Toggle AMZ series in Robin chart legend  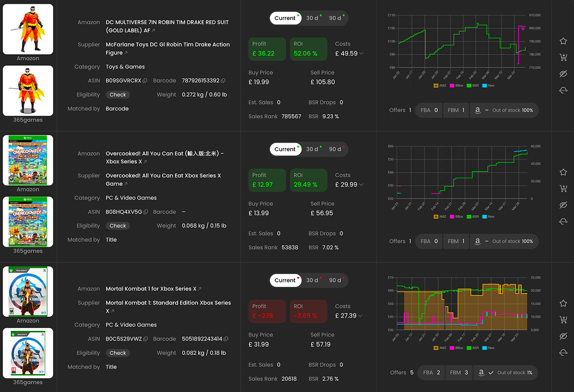click(440, 85)
